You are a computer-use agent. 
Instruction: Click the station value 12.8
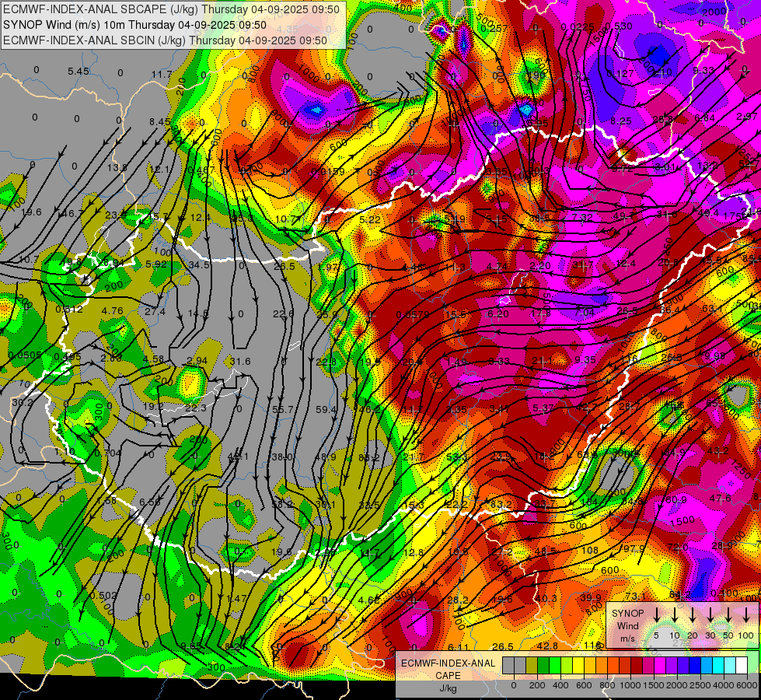tap(414, 552)
